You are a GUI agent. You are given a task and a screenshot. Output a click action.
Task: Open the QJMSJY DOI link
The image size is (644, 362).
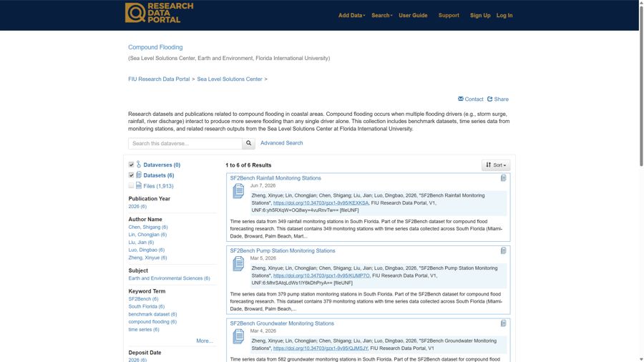[x=321, y=348]
